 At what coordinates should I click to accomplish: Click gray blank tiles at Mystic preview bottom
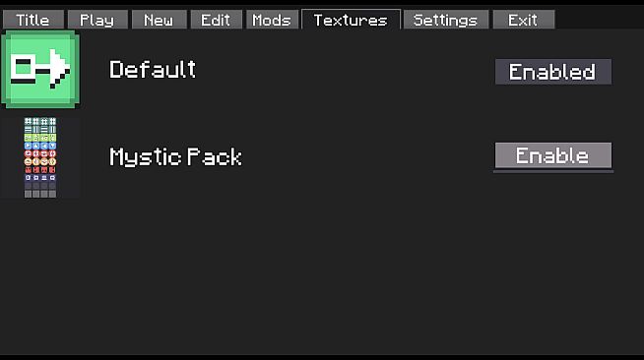coord(40,194)
